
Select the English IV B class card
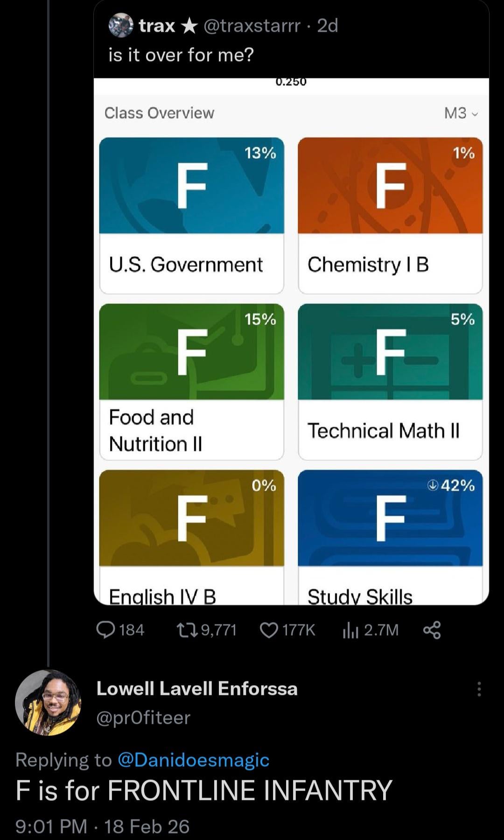(x=191, y=537)
